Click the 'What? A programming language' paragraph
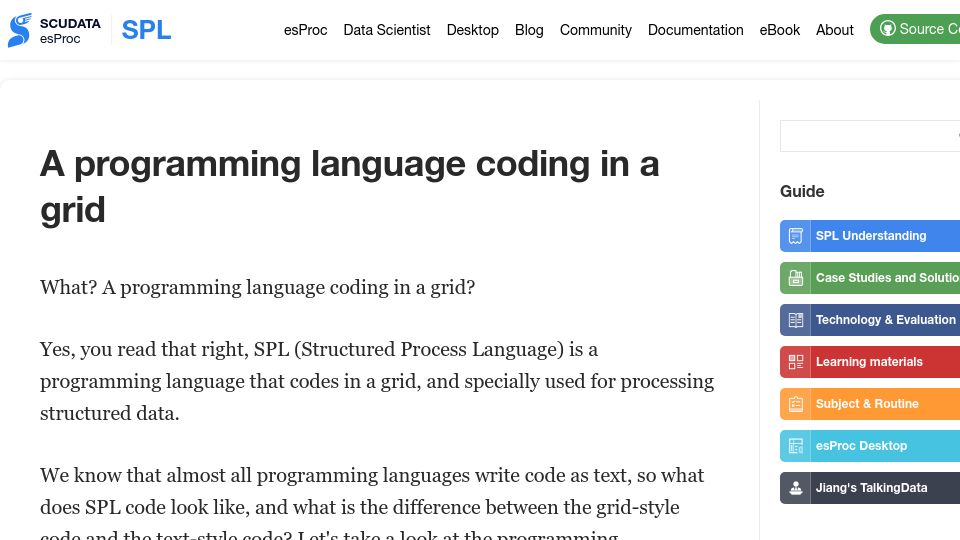 tap(258, 287)
